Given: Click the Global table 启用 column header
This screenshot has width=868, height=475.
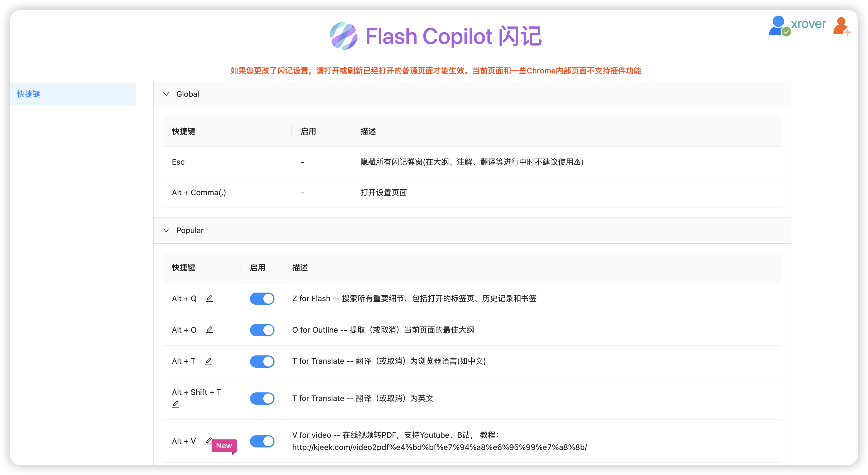Looking at the screenshot, I should click(308, 131).
